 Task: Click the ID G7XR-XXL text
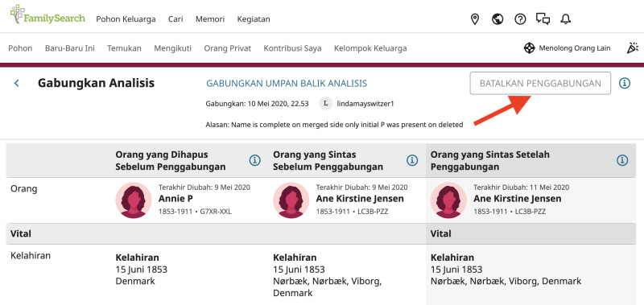pyautogui.click(x=216, y=212)
